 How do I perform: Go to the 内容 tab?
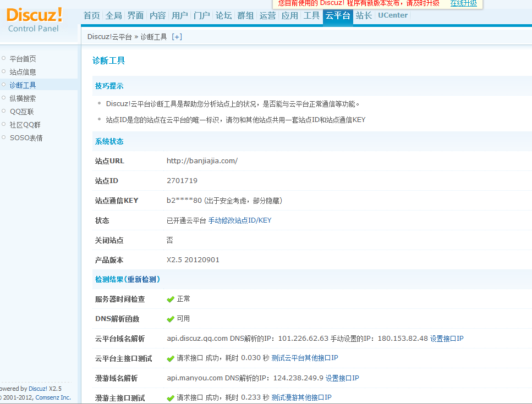[x=158, y=15]
